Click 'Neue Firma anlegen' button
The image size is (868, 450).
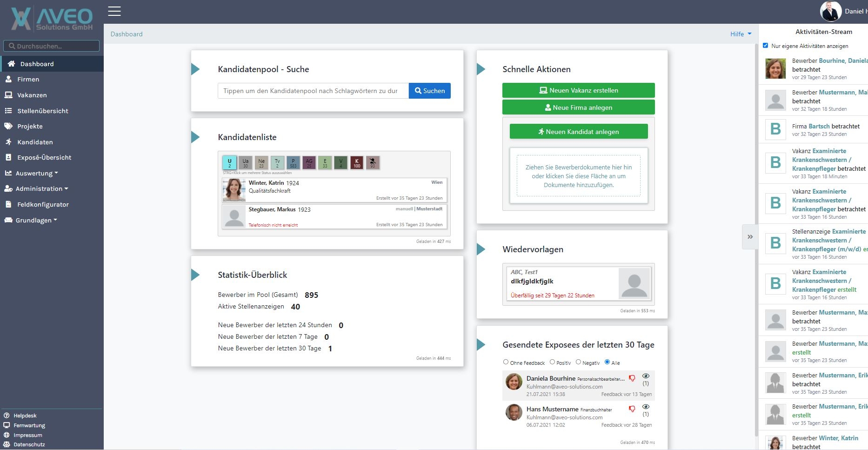(x=579, y=107)
